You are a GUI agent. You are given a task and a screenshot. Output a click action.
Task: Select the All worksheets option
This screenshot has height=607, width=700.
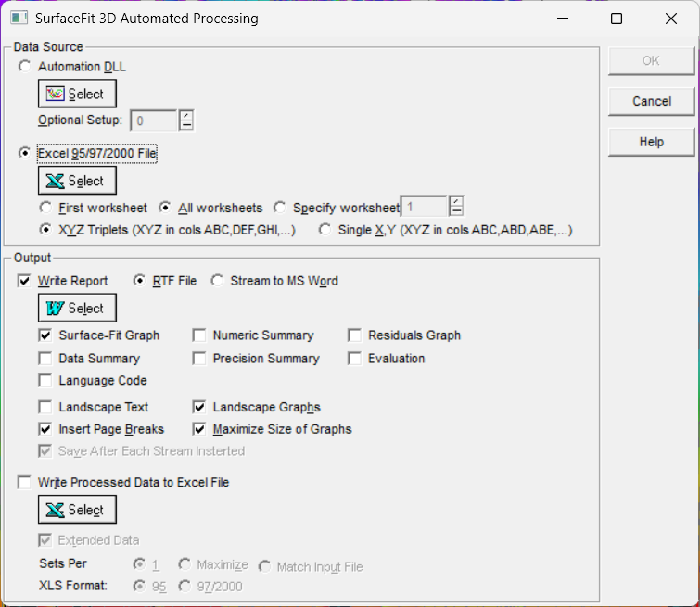165,208
